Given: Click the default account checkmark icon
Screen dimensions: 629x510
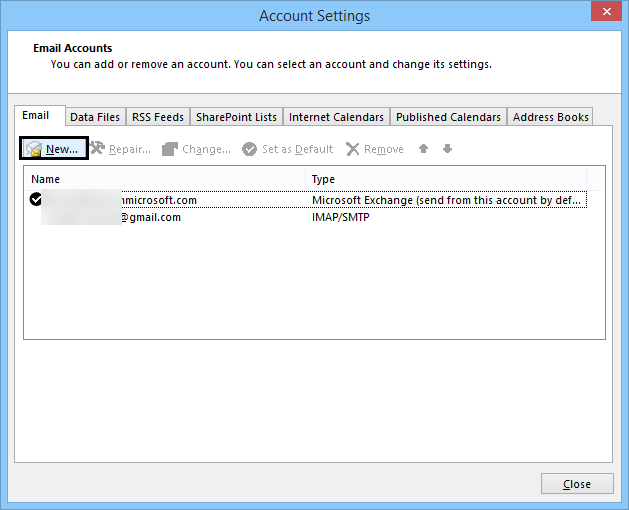Looking at the screenshot, I should pyautogui.click(x=36, y=199).
